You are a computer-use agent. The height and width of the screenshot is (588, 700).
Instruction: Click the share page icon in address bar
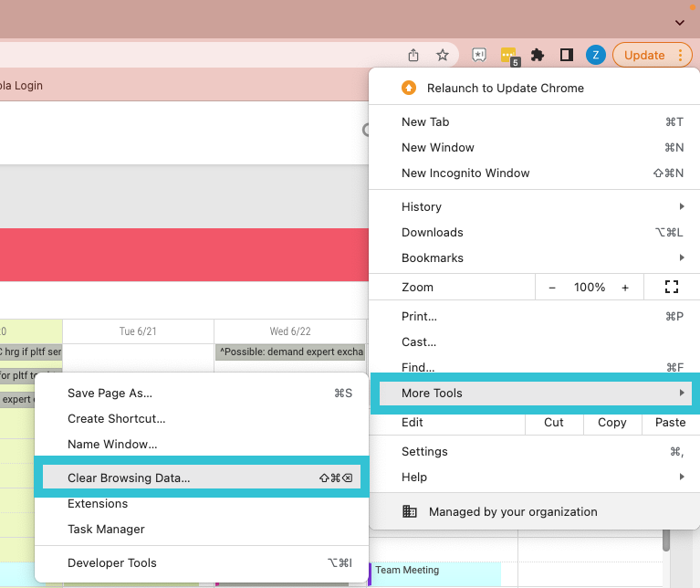click(413, 55)
